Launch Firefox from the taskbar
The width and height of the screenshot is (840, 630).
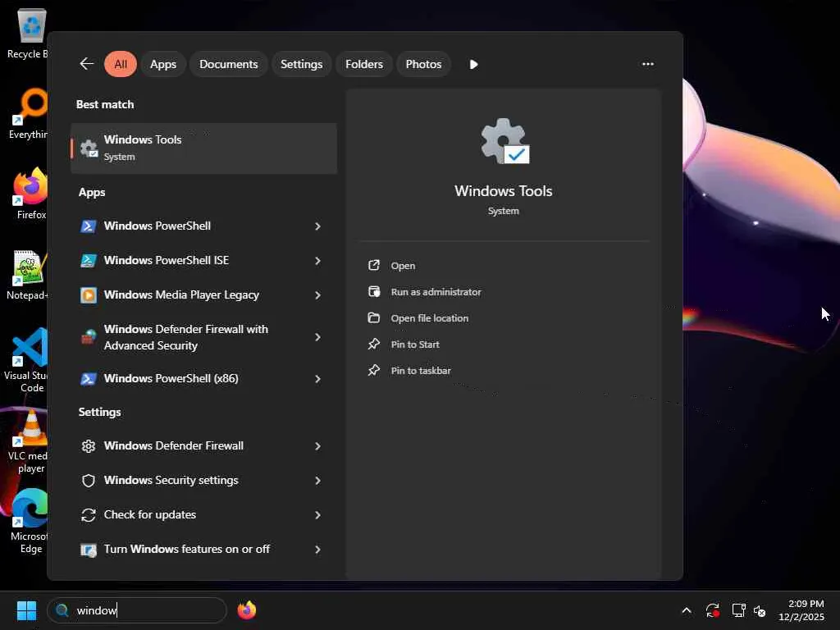point(246,610)
